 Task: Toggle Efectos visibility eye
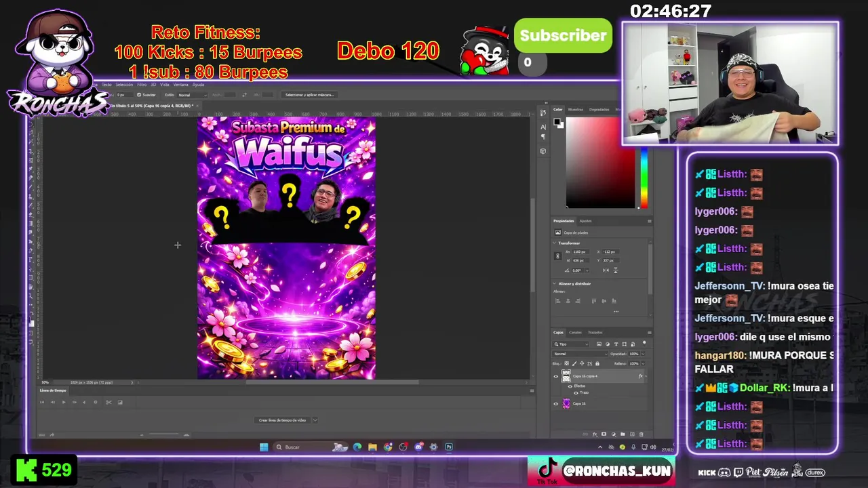click(570, 386)
